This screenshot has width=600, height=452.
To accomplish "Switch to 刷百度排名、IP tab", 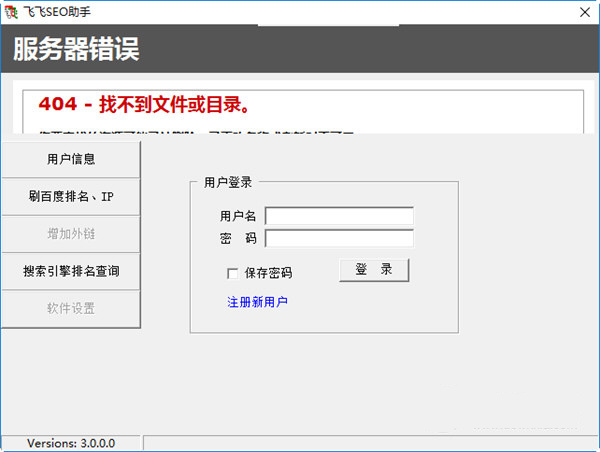I will pos(71,196).
